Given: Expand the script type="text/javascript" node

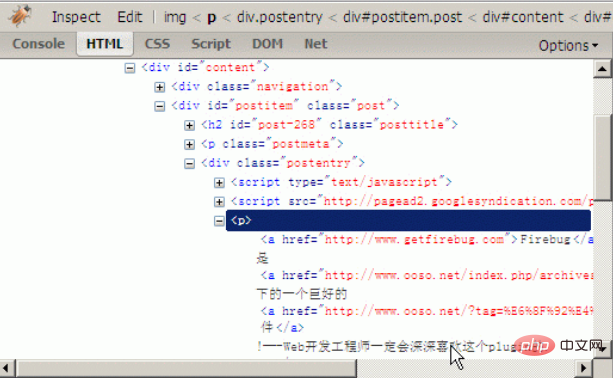Looking at the screenshot, I should 219,183.
